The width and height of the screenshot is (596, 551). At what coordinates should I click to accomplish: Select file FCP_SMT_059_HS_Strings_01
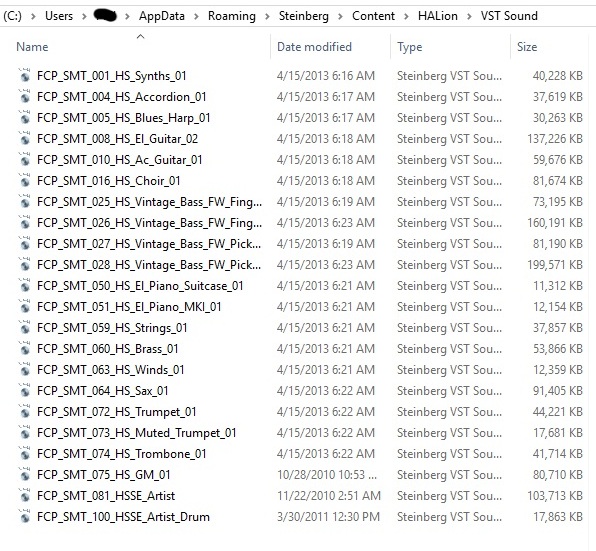coord(112,328)
